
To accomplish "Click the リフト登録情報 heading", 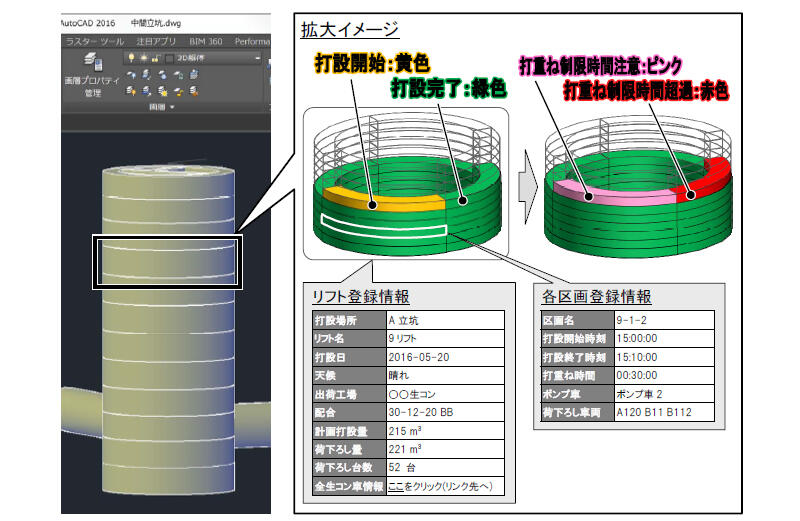I will click(361, 296).
